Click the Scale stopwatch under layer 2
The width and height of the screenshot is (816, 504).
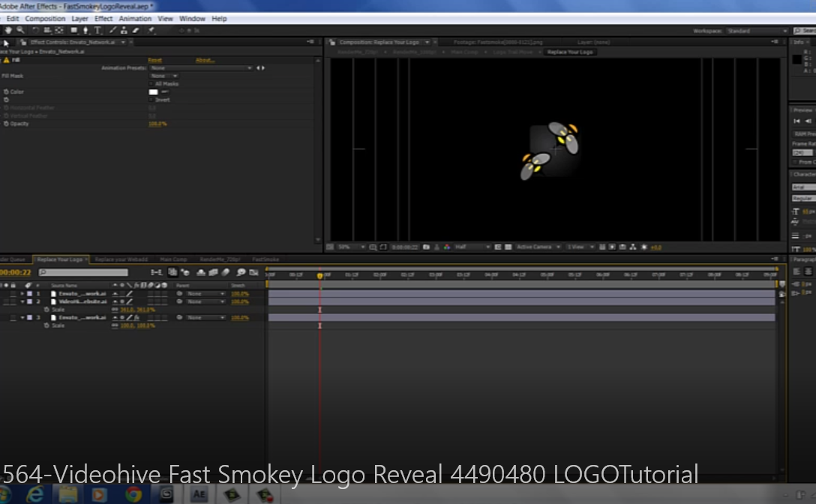pos(46,310)
